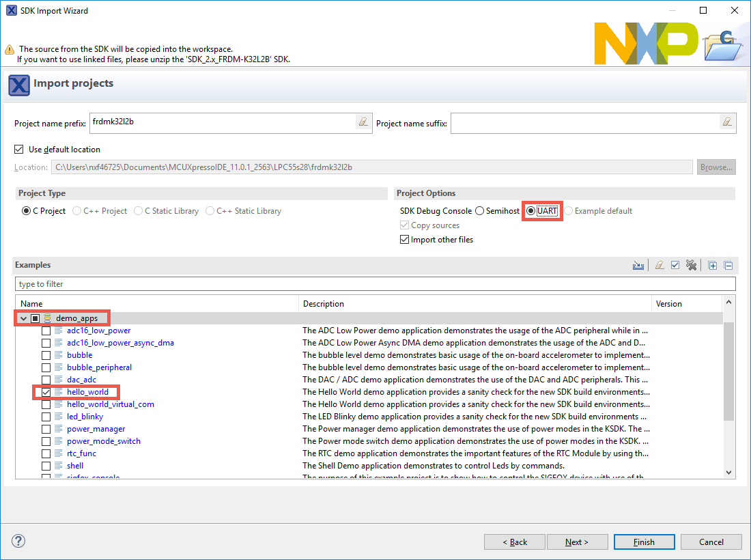Click the import-from-file icon in Examples toolbar
Screen dimensions: 751x560
[x=638, y=266]
